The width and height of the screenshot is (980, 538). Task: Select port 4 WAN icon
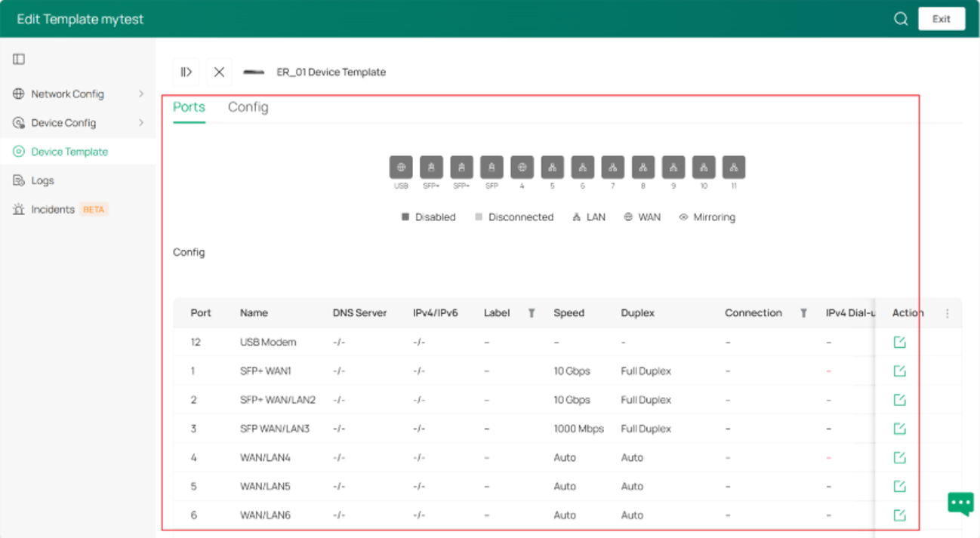click(x=522, y=168)
